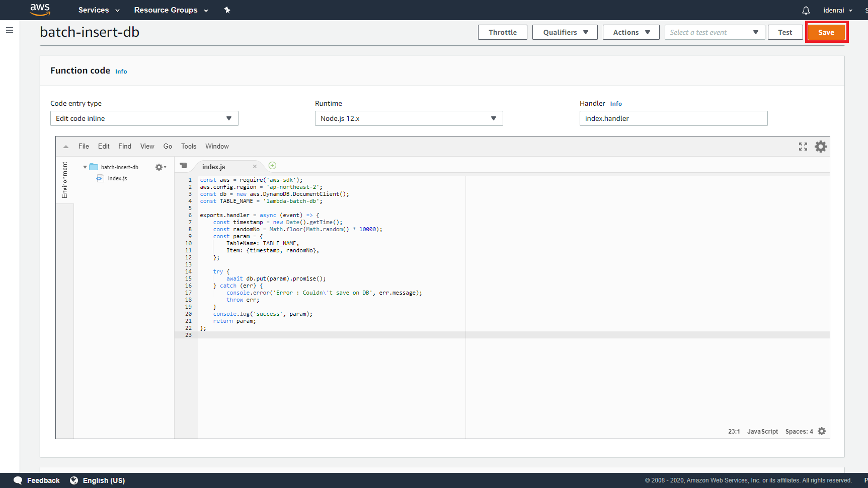Select the index.js file in the sidebar

coord(117,178)
